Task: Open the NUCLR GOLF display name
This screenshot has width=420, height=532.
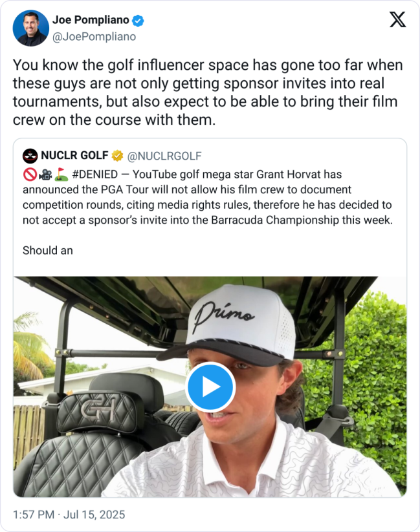Action: pos(74,156)
